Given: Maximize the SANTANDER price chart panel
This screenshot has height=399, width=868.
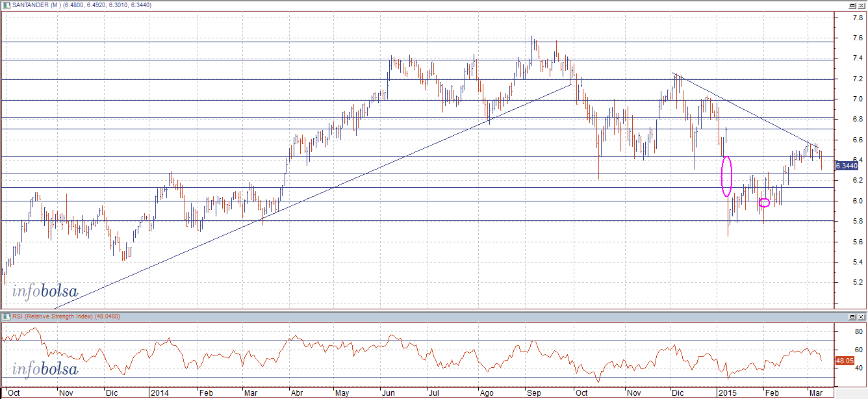Looking at the screenshot, I should (852, 6).
